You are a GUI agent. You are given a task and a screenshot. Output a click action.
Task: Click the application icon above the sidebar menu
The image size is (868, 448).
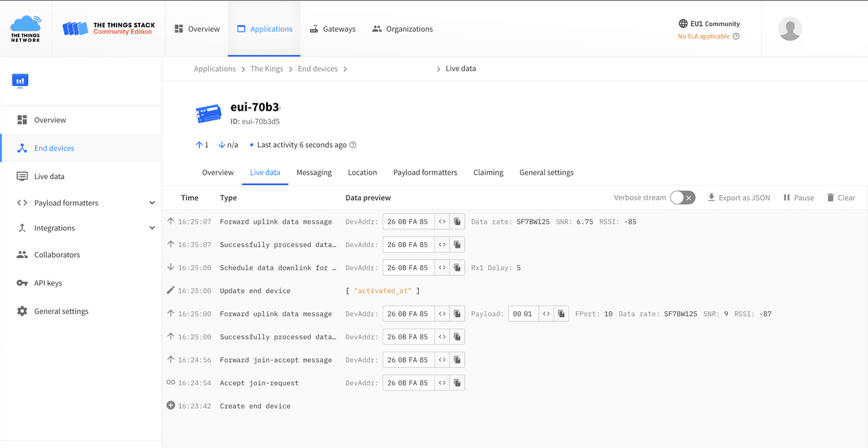20,81
